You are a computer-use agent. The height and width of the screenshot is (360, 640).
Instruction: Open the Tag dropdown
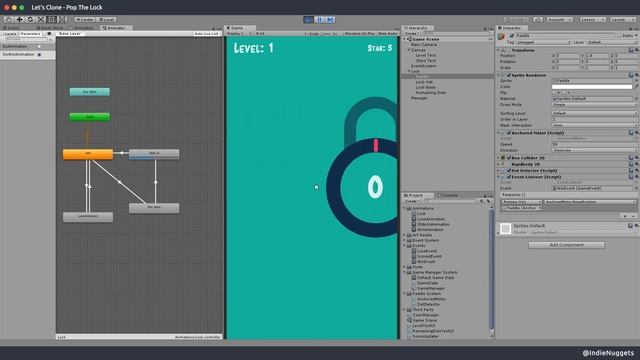click(x=543, y=42)
